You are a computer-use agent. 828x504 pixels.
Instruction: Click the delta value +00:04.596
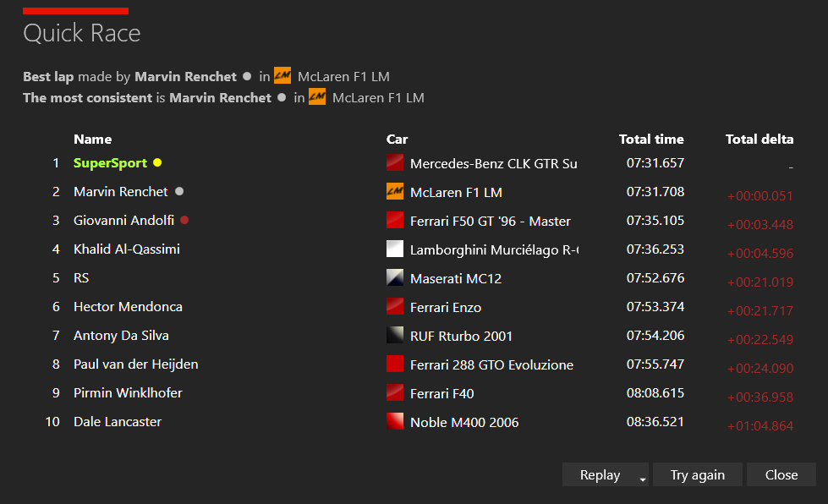760,254
